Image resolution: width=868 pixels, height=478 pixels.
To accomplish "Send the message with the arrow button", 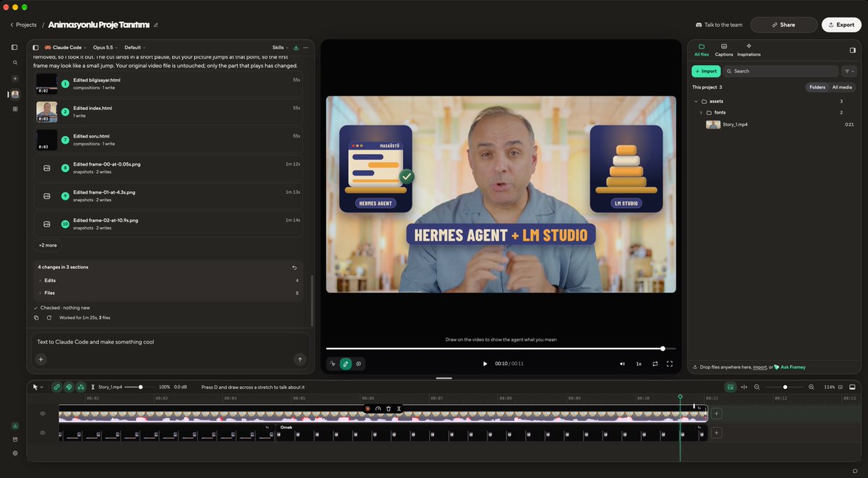I will [299, 359].
